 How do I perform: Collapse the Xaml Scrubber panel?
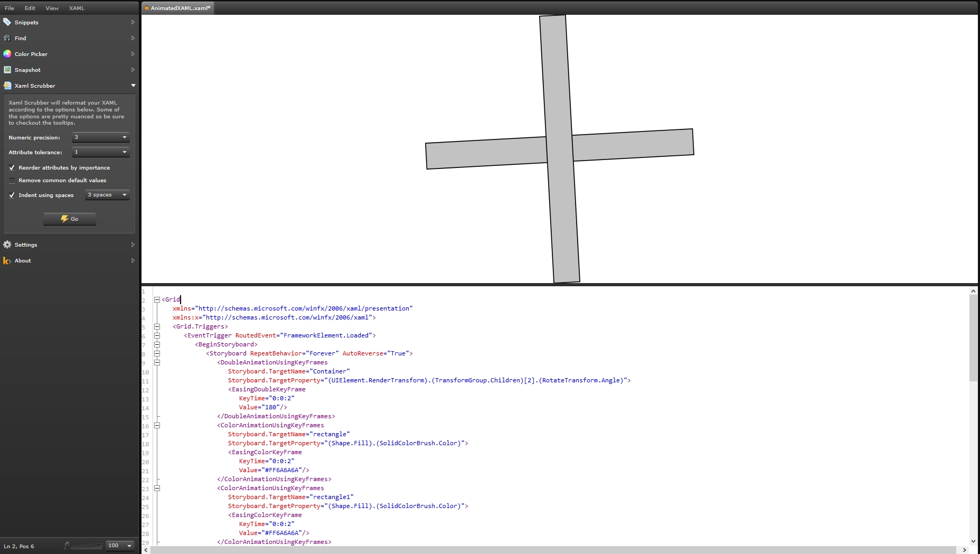pos(133,86)
